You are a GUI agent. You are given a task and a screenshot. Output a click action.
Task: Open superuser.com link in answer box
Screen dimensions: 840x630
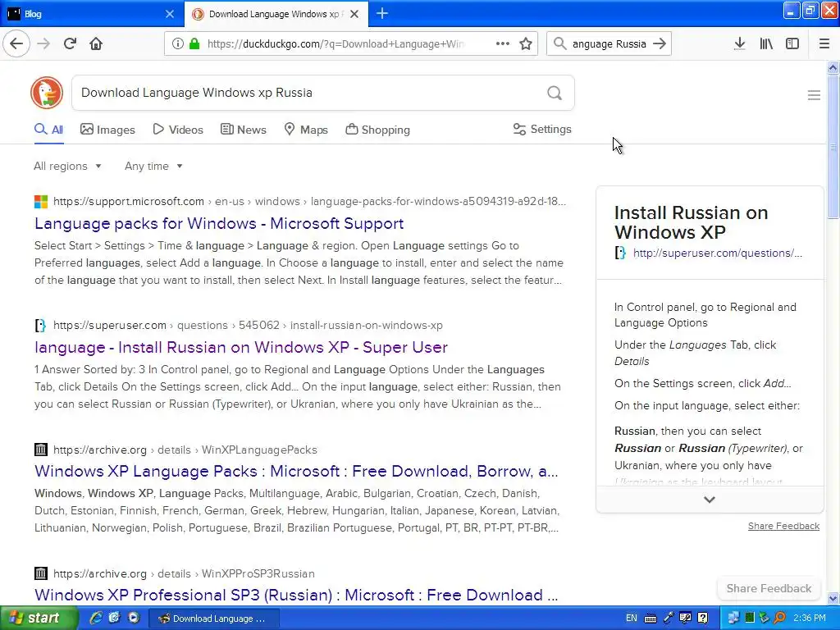[x=717, y=253]
